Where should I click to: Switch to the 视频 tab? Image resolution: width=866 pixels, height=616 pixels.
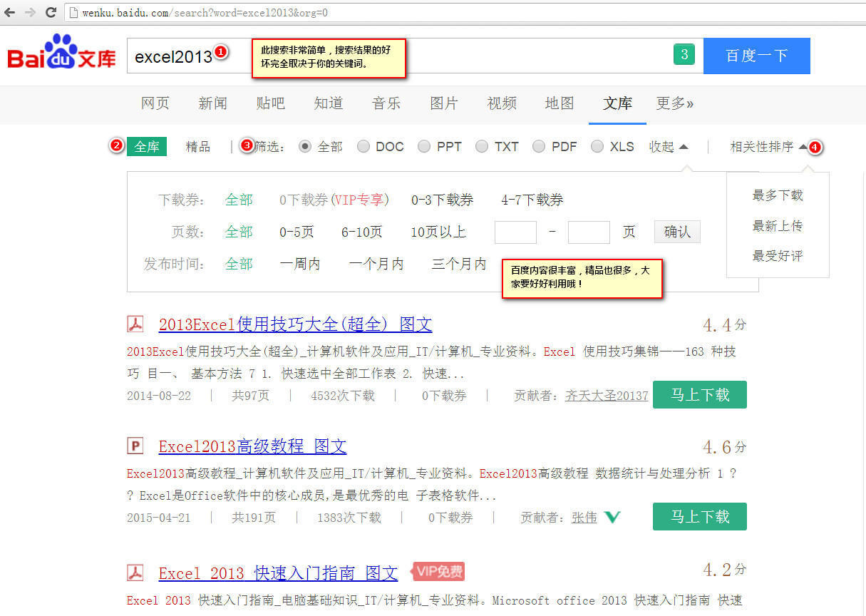[502, 103]
